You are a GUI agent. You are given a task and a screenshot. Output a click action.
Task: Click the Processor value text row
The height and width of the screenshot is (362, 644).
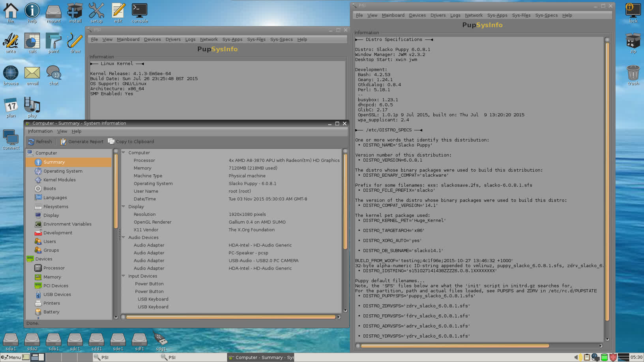point(284,160)
